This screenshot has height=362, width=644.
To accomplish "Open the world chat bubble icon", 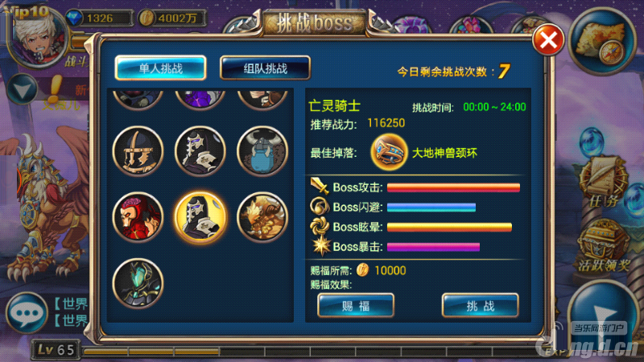I will [27, 312].
